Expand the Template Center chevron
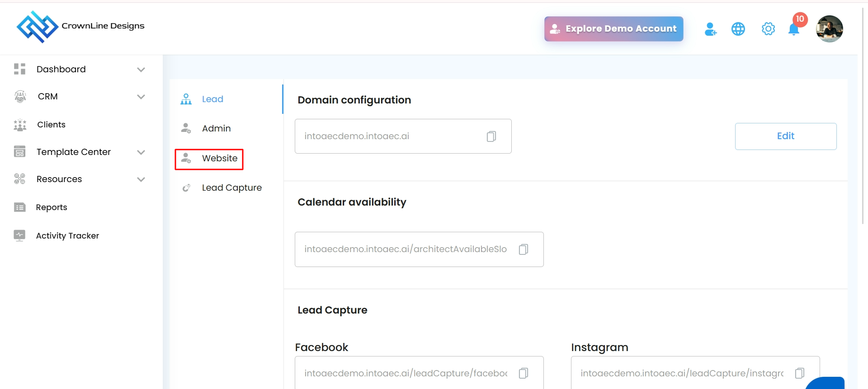Screen dimensions: 868x389 pos(141,152)
